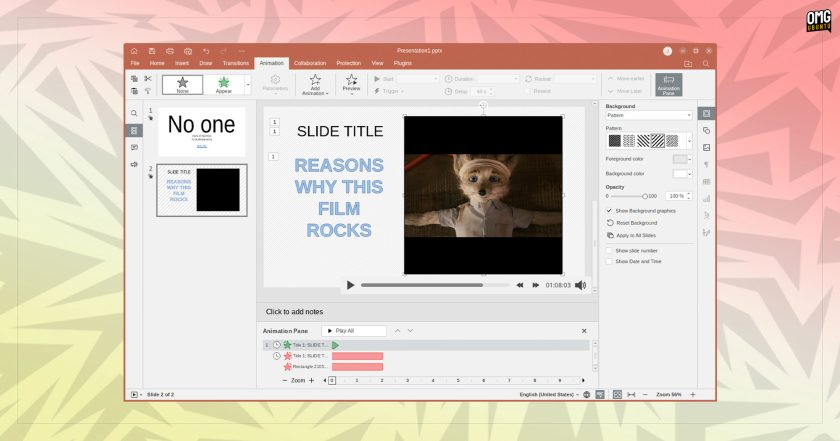This screenshot has width=840, height=441.
Task: Open the English (United States) language dropdown
Action: (x=549, y=394)
